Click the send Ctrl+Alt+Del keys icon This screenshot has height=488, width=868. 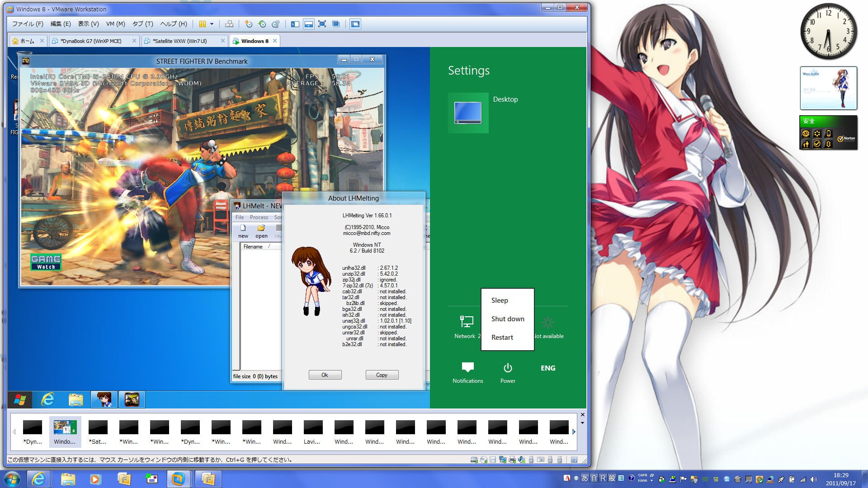229,24
